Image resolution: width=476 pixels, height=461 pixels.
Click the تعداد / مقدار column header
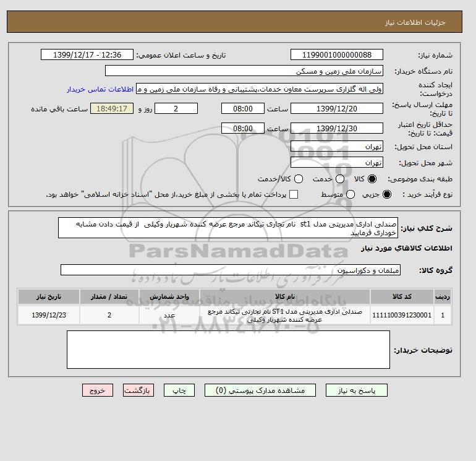click(x=109, y=296)
